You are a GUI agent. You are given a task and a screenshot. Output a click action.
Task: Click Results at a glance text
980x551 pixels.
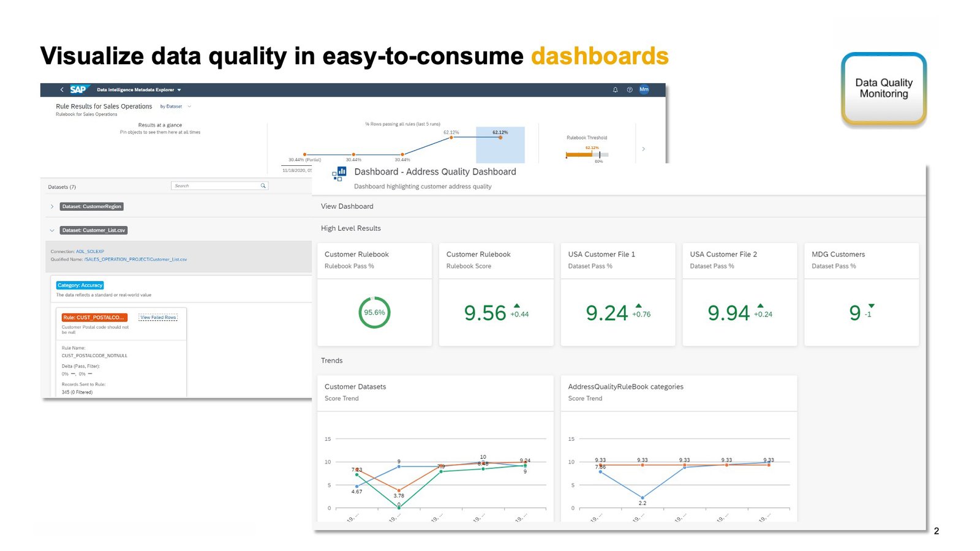pos(160,125)
